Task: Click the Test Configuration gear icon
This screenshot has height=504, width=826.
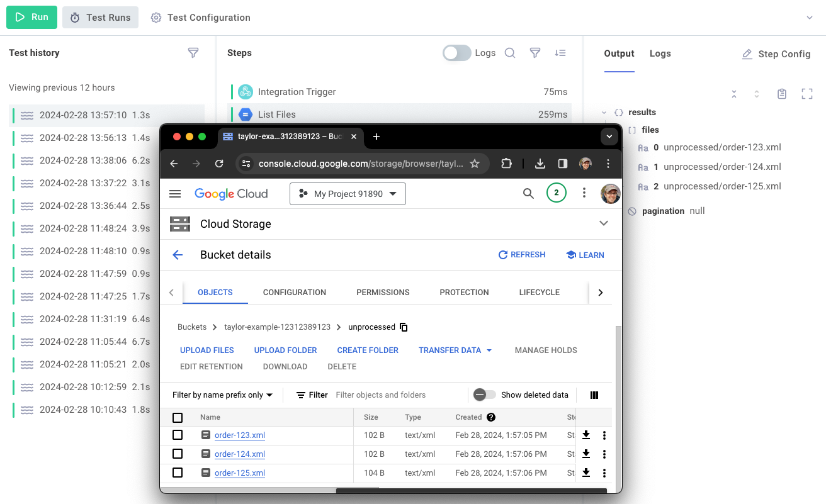Action: [x=156, y=18]
